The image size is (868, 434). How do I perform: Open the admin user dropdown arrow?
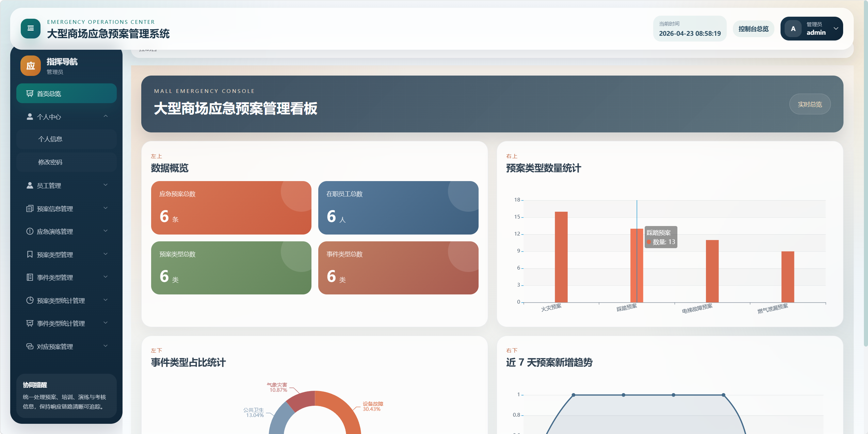pos(836,29)
